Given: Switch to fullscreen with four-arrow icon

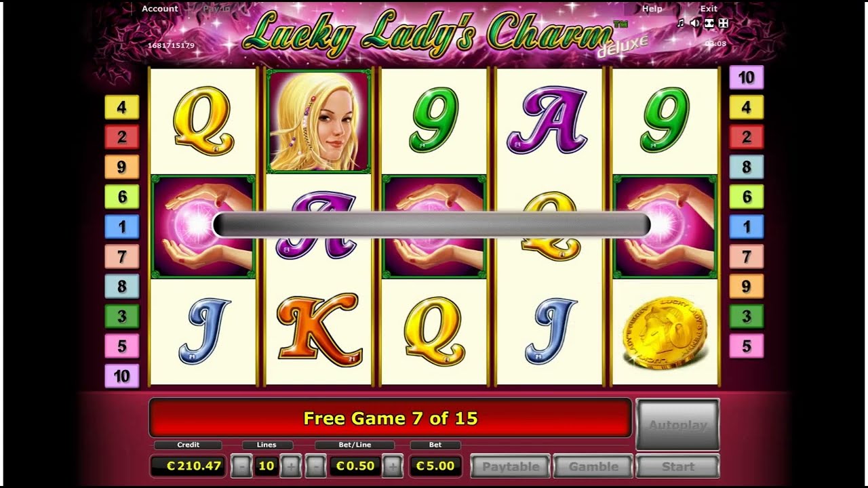Looking at the screenshot, I should (724, 23).
